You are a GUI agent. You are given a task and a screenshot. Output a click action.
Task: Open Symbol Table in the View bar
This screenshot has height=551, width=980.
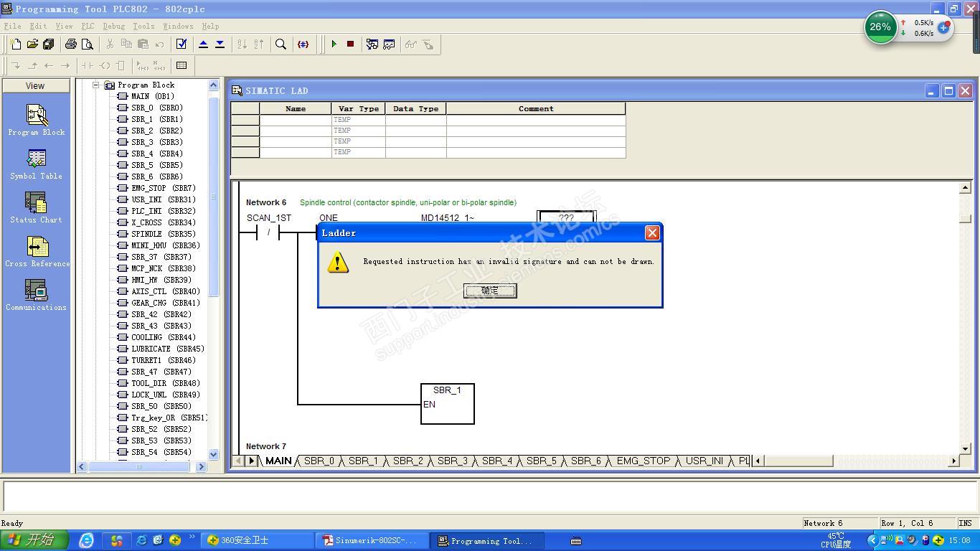(x=36, y=164)
